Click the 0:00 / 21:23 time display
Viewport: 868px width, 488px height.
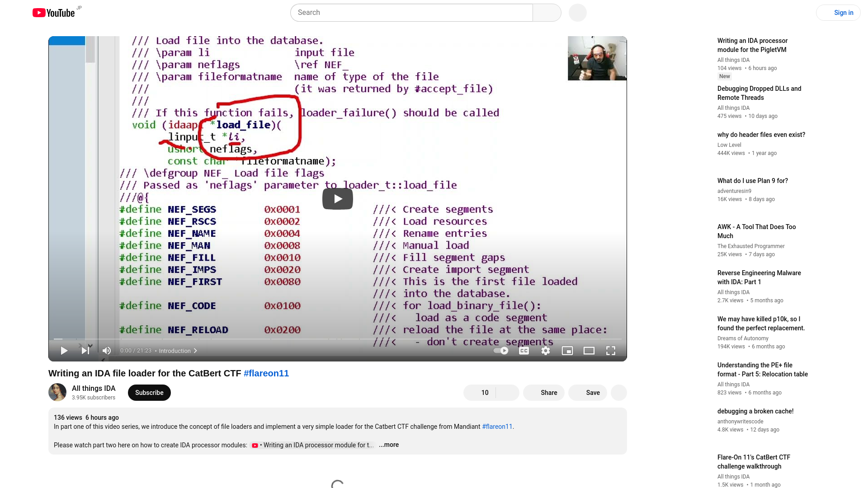click(136, 351)
